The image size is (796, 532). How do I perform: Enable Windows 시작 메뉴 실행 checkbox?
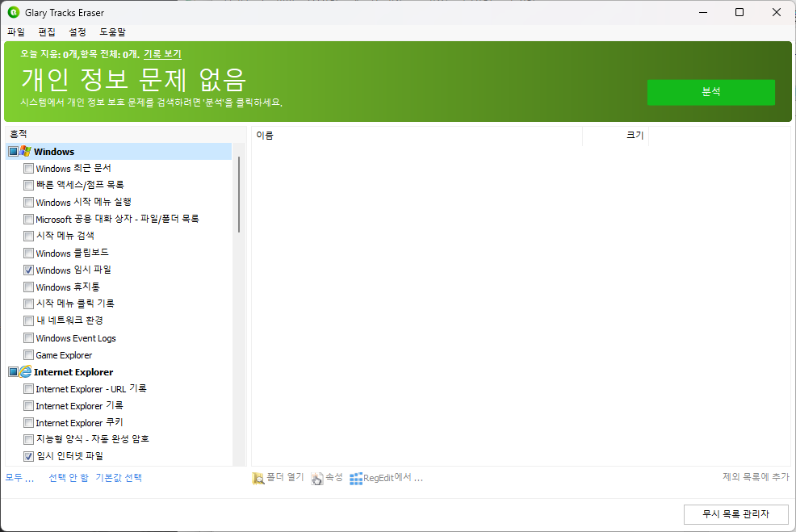[x=28, y=202]
